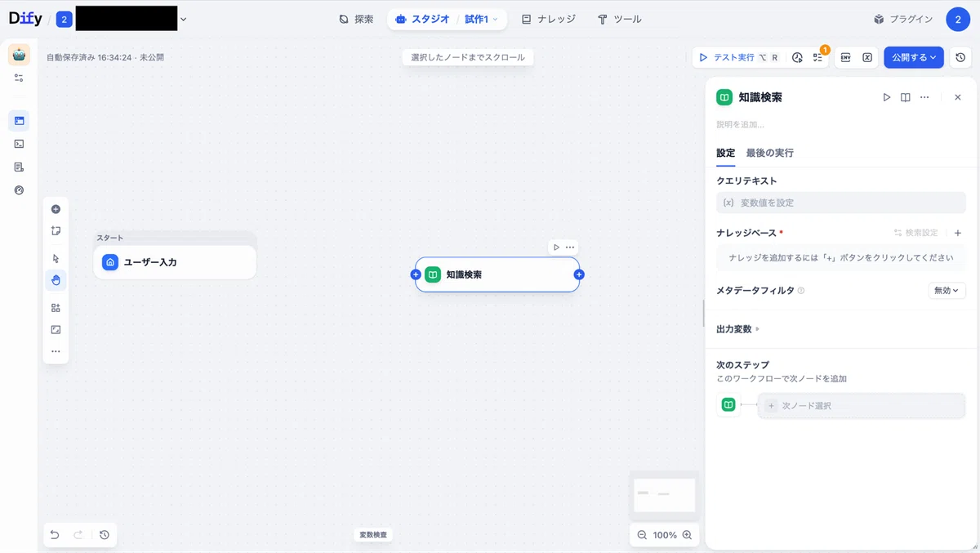Viewport: 980px width, 553px height.
Task: Open app settings sliders icon in sidebar
Action: tap(19, 78)
